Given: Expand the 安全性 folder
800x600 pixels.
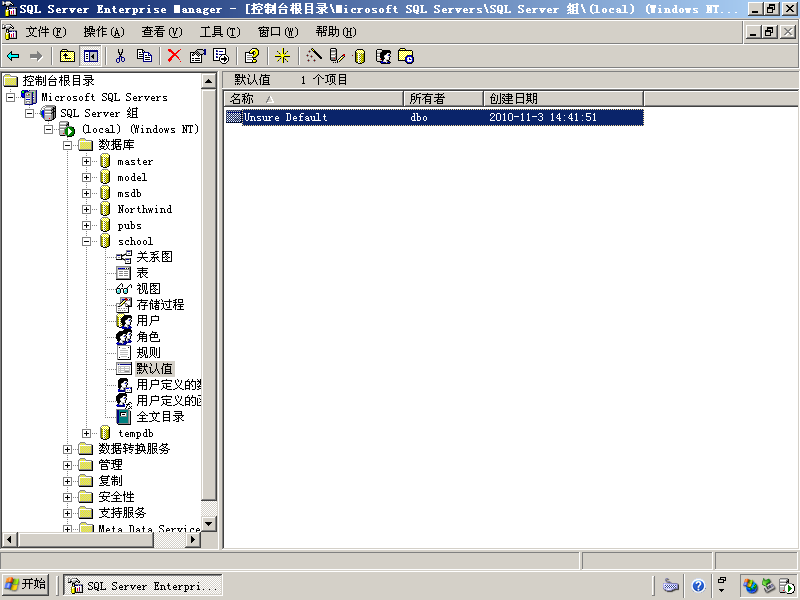Looking at the screenshot, I should pyautogui.click(x=67, y=497).
